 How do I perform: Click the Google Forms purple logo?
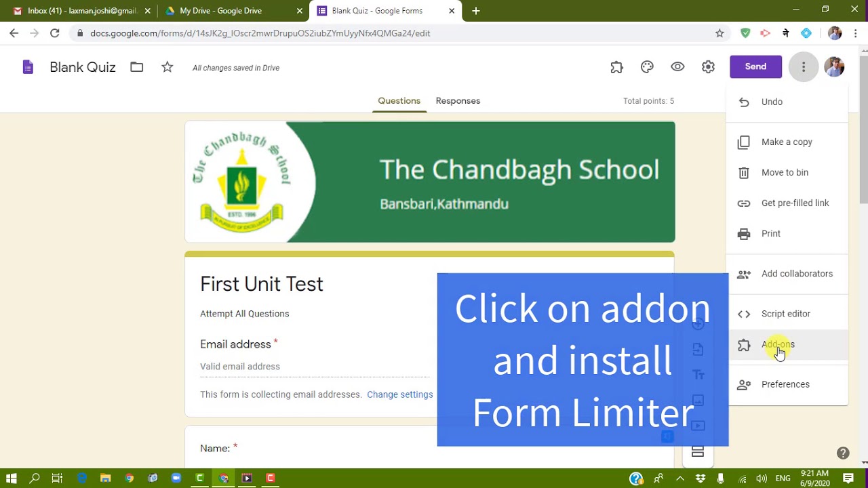pyautogui.click(x=28, y=67)
